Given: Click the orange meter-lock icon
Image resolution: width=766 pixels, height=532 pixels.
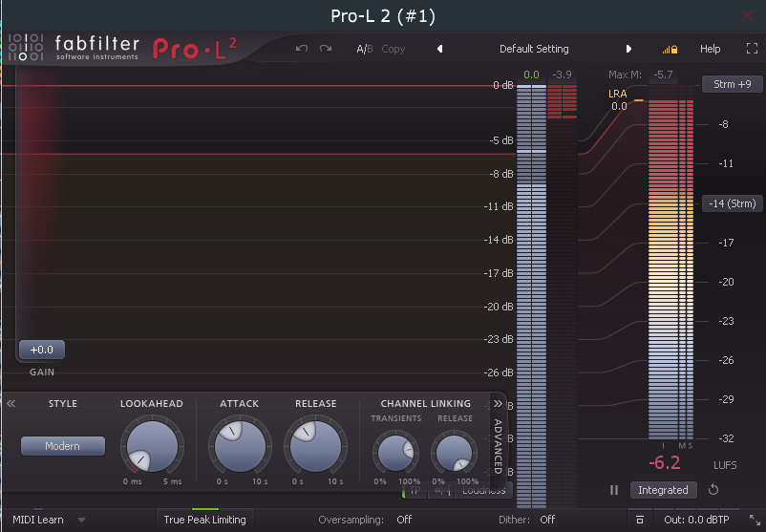Looking at the screenshot, I should pos(670,50).
